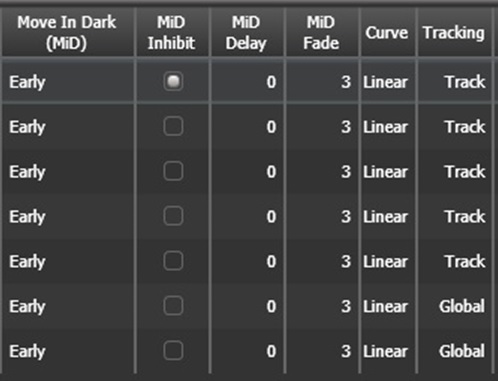
Task: Uncheck the MiD Inhibit checkbox in first row
Action: pos(173,82)
